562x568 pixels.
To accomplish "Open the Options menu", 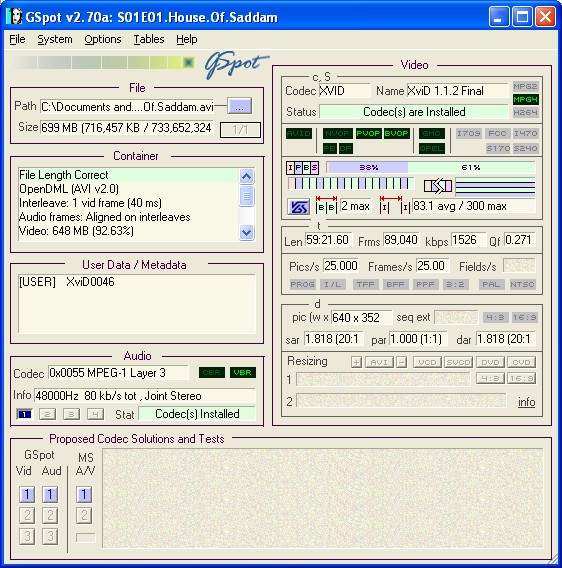I will click(103, 39).
